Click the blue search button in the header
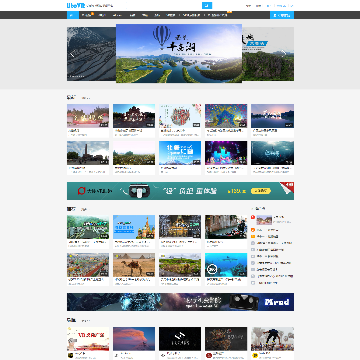The image size is (360, 360). click(207, 6)
